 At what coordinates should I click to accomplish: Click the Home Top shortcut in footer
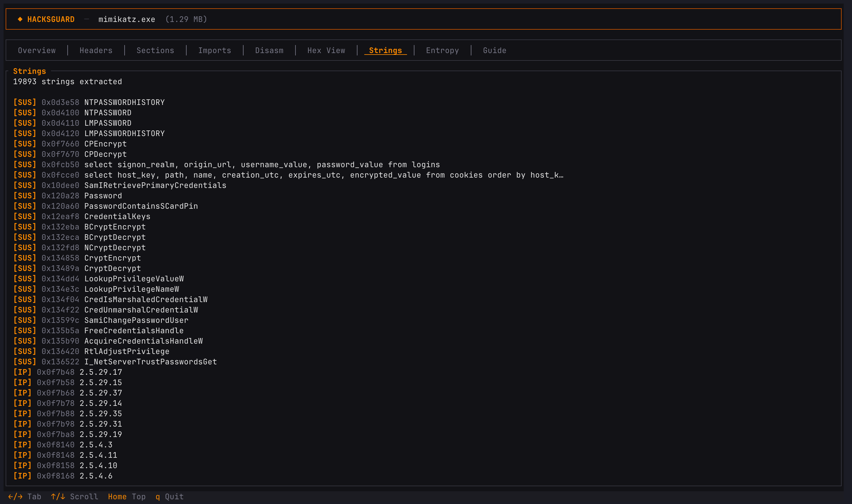pyautogui.click(x=127, y=497)
